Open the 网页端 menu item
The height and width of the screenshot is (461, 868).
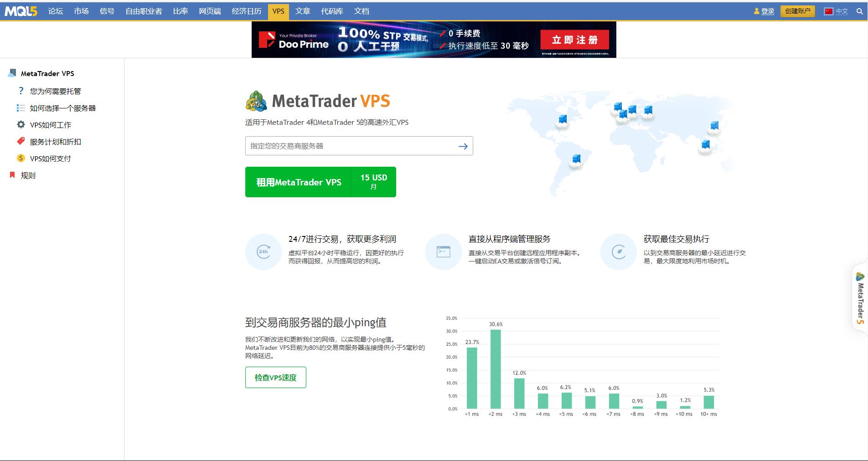click(210, 11)
